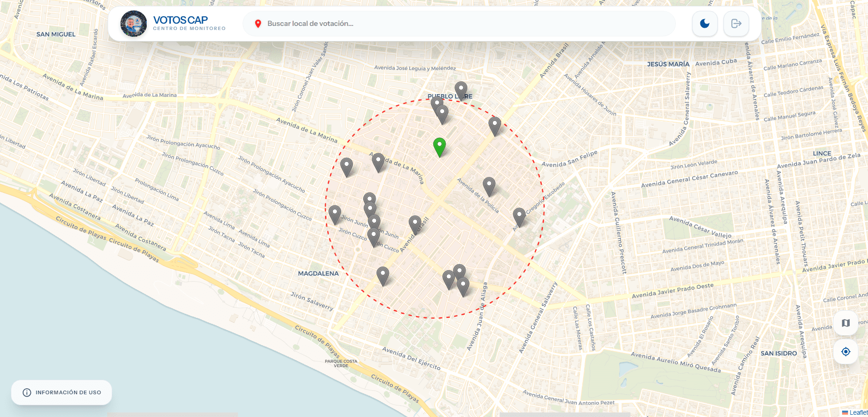Click the Avenida San Felipe street label
Viewport: 868px width, 417px height.
pyautogui.click(x=570, y=159)
